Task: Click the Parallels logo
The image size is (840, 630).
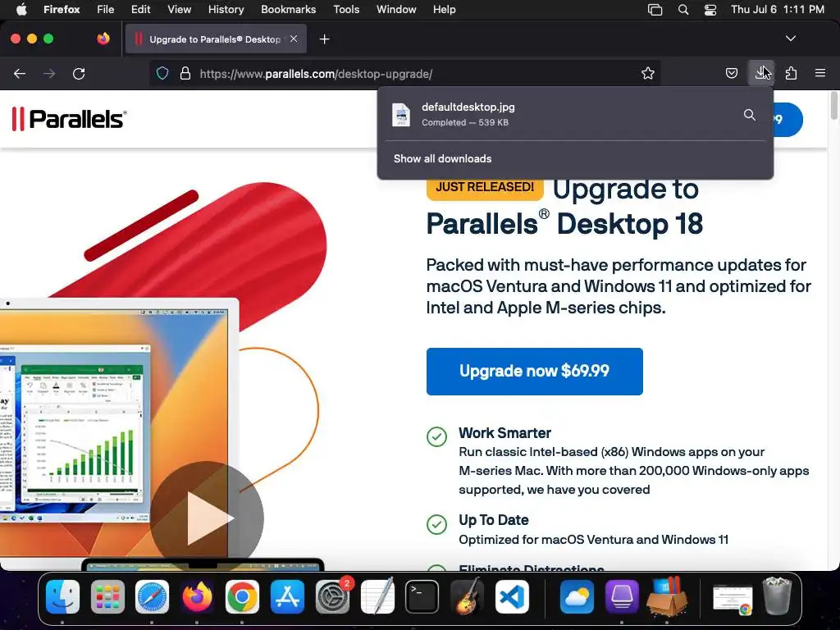Action: tap(70, 119)
